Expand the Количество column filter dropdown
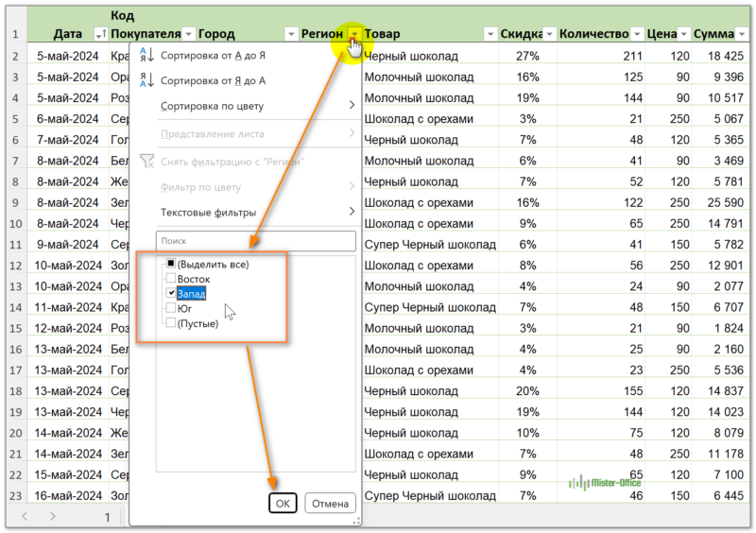Viewport: 756px width, 533px height. 637,35
